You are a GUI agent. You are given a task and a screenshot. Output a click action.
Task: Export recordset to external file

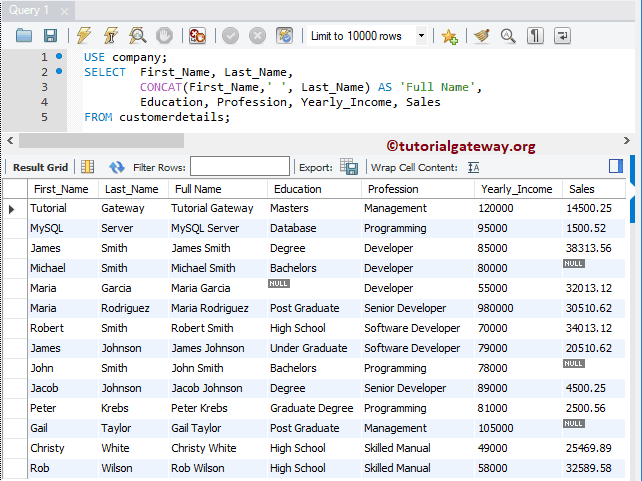(349, 167)
